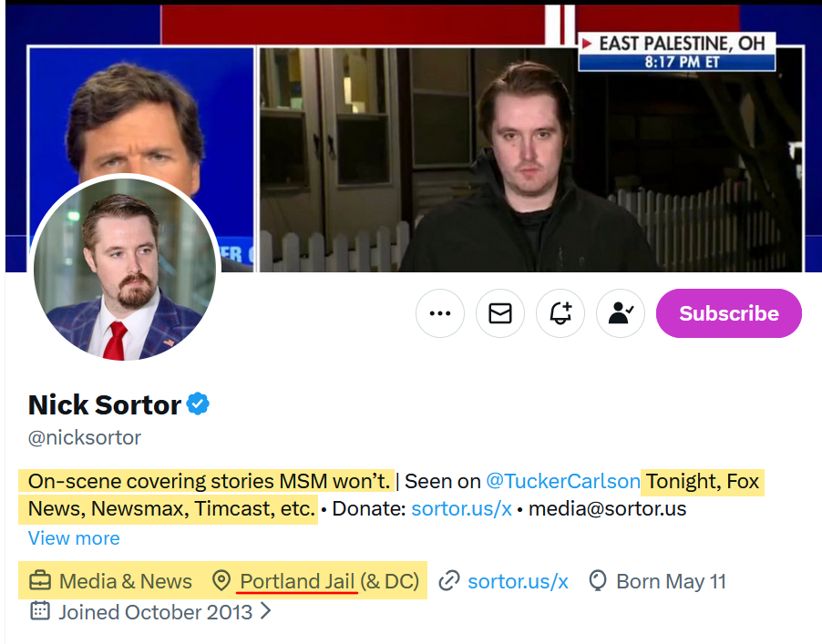Click the envelope message icon

[500, 313]
